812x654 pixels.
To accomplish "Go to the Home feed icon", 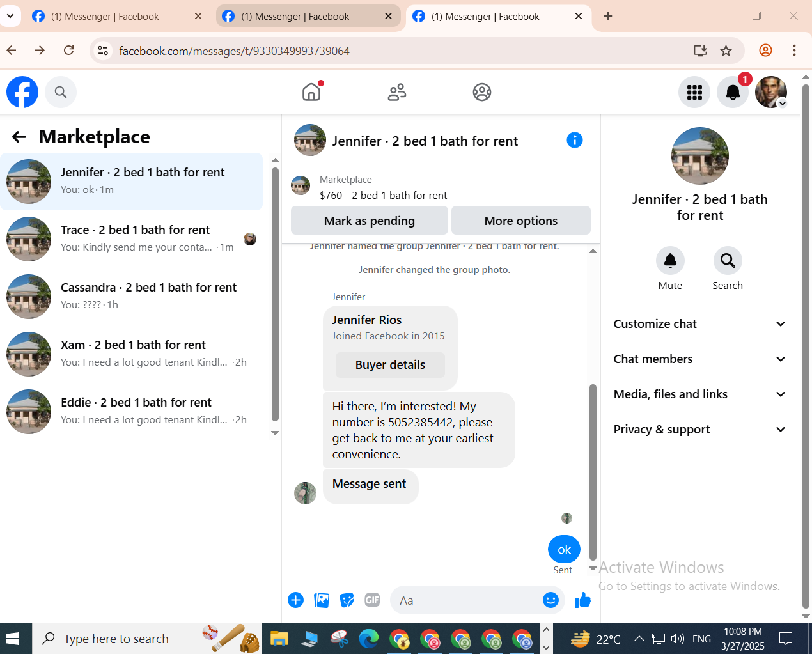I will (311, 92).
